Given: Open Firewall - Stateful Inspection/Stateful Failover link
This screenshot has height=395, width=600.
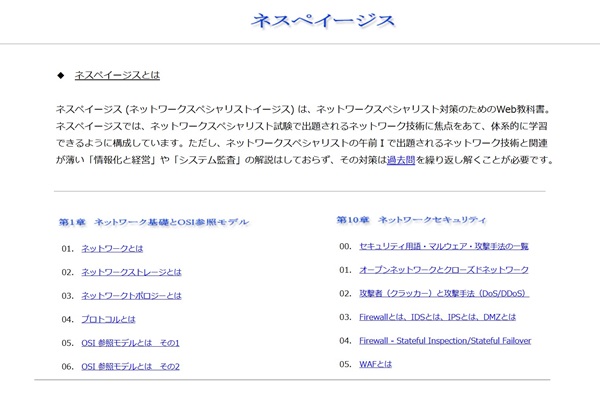Looking at the screenshot, I should pyautogui.click(x=445, y=341).
